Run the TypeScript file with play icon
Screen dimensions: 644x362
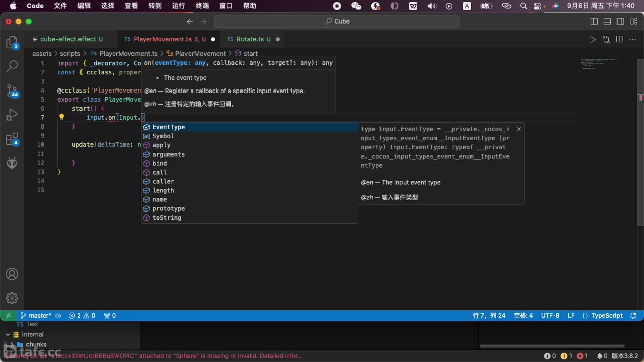coord(593,39)
